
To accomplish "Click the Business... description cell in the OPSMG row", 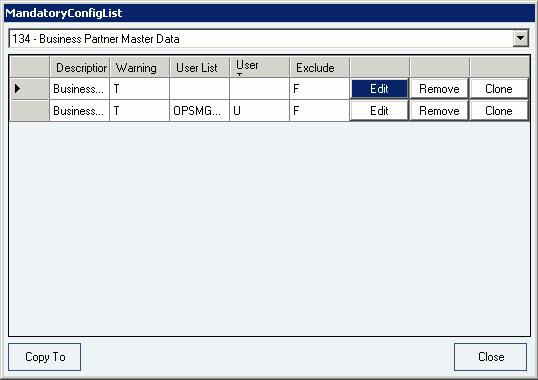I will click(80, 111).
